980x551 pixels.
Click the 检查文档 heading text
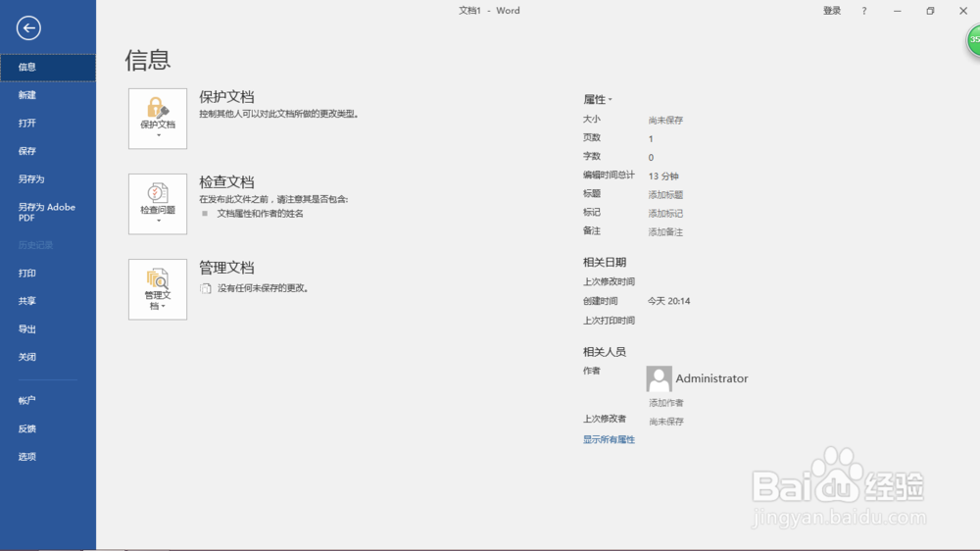(x=227, y=182)
